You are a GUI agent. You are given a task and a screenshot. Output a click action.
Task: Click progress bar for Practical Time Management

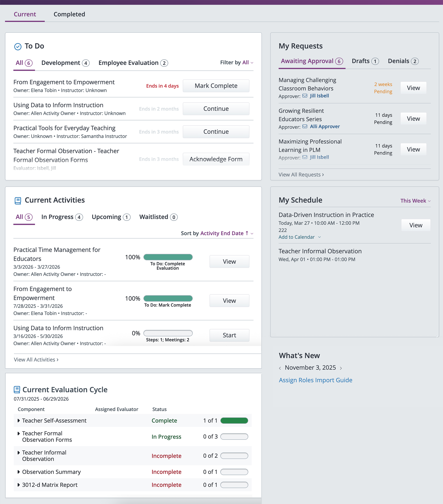pyautogui.click(x=168, y=257)
